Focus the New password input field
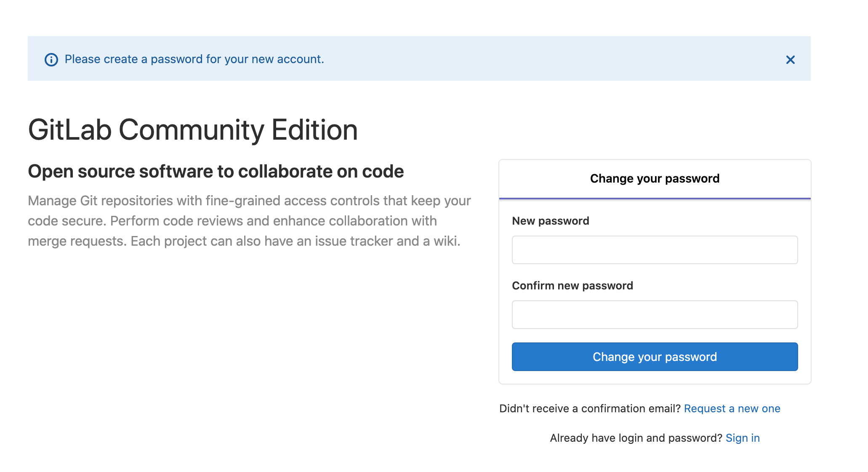The height and width of the screenshot is (472, 868). pyautogui.click(x=655, y=250)
